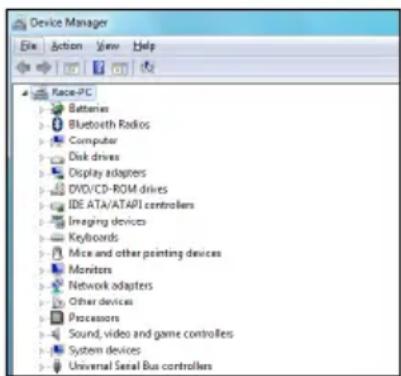Viewport: 401px width, 376px height.
Task: Expand the Batteries category arrow
Action: 41,109
